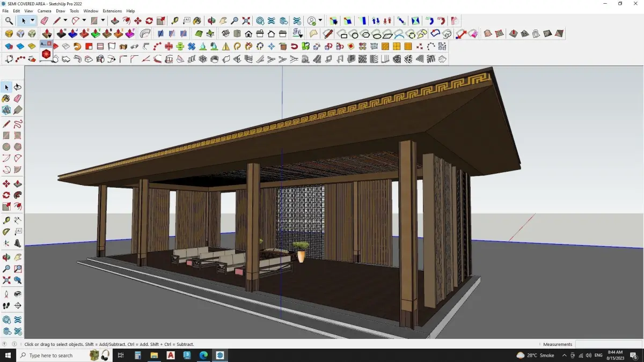Activate the Move tool in left toolbar
The height and width of the screenshot is (362, 644).
(x=6, y=184)
